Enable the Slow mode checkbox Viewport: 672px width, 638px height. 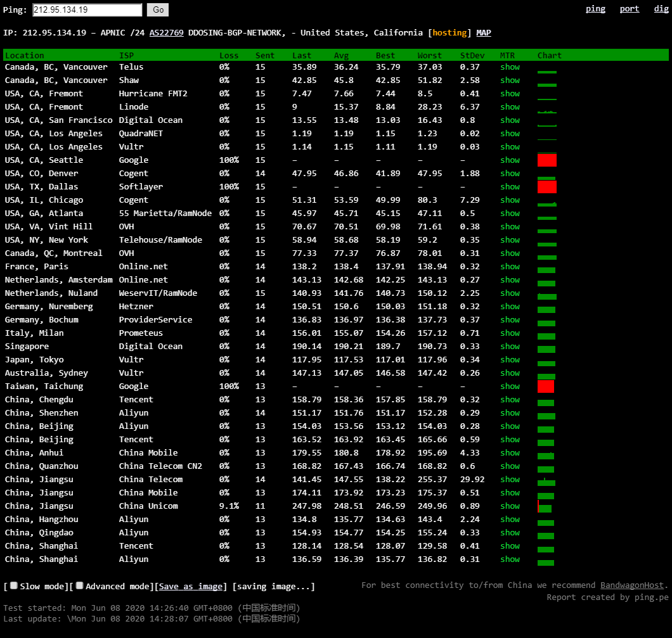[x=14, y=585]
